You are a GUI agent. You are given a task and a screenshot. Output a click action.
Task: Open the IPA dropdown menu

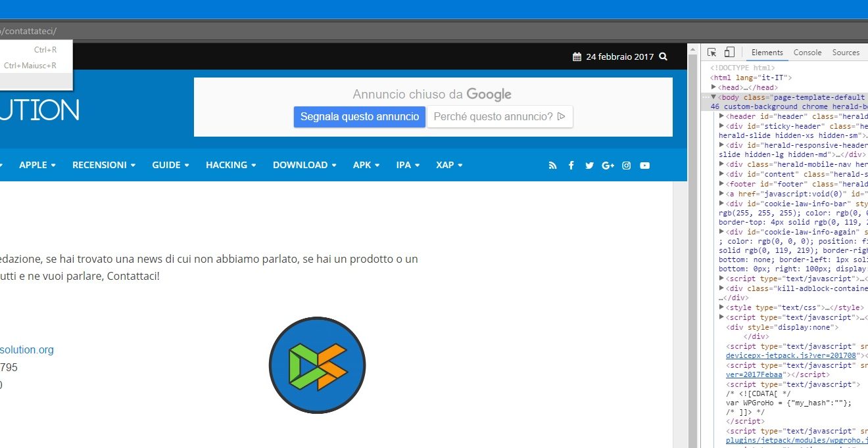tap(408, 165)
